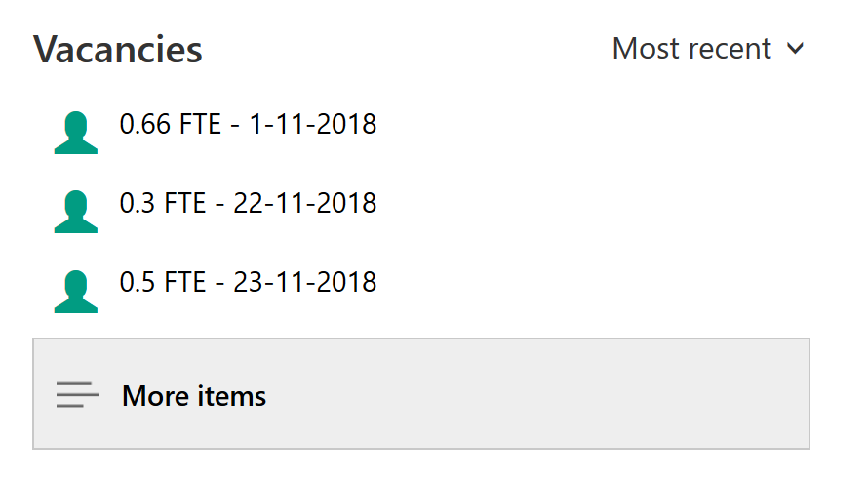Change sorting from Most recent
Viewport: 868px width, 479px height.
708,48
